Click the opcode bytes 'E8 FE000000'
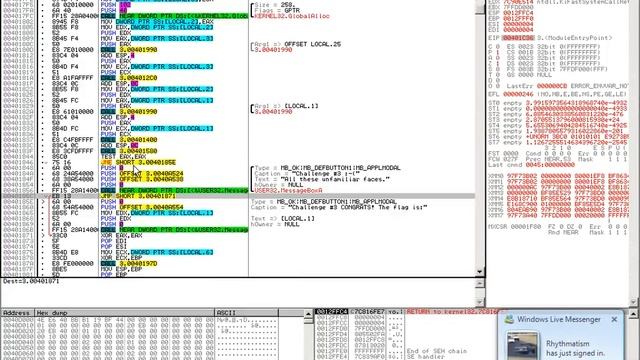Screen dimensions: 640x360 [72, 264]
